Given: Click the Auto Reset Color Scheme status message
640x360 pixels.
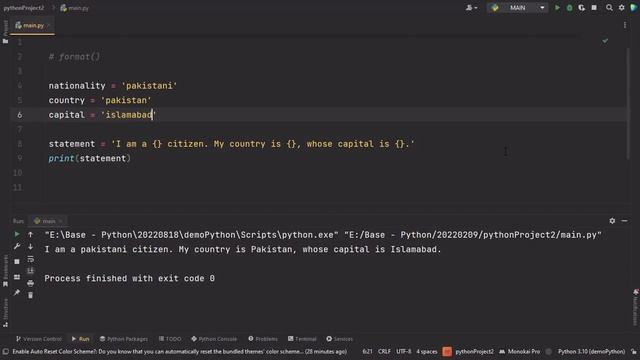Looking at the screenshot, I should pyautogui.click(x=180, y=351).
